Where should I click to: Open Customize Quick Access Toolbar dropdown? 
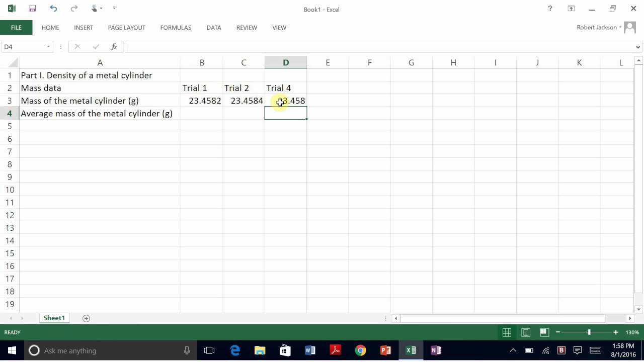[114, 9]
